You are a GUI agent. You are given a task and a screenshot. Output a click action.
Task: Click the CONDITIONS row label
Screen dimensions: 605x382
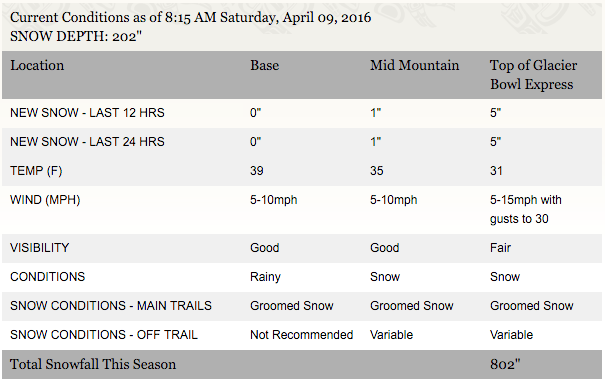pyautogui.click(x=47, y=277)
